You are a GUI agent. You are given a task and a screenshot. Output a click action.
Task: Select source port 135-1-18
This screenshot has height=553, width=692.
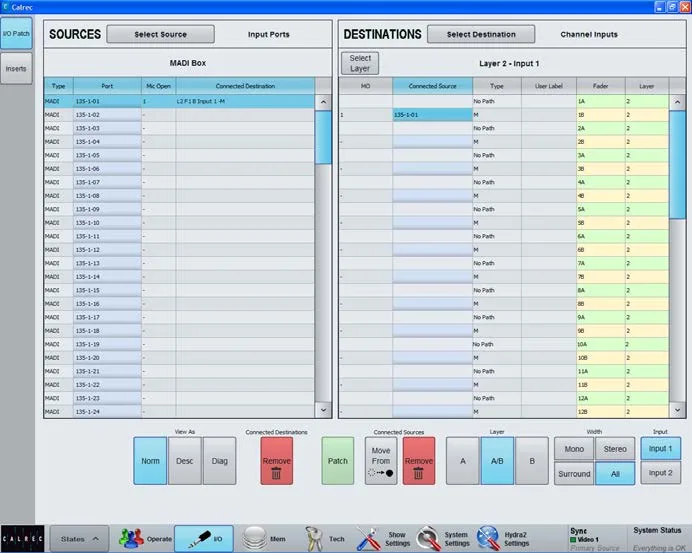tap(107, 331)
